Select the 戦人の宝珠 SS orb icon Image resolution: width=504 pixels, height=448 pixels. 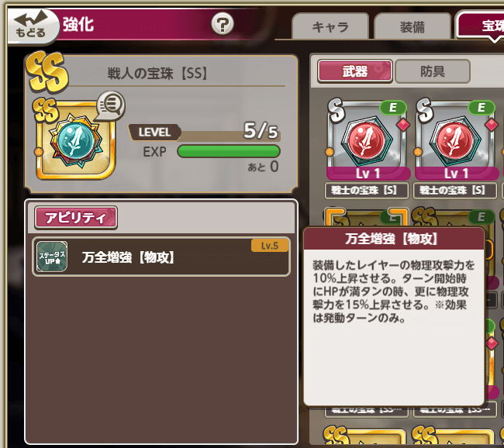click(x=75, y=140)
